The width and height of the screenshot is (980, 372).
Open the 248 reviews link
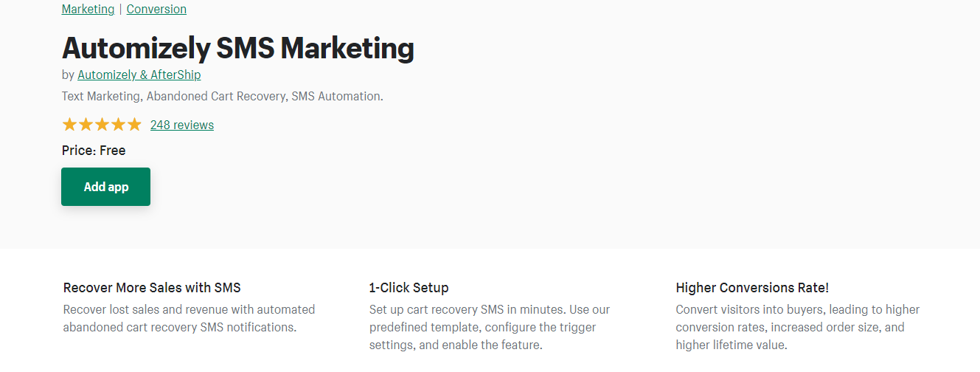(182, 125)
